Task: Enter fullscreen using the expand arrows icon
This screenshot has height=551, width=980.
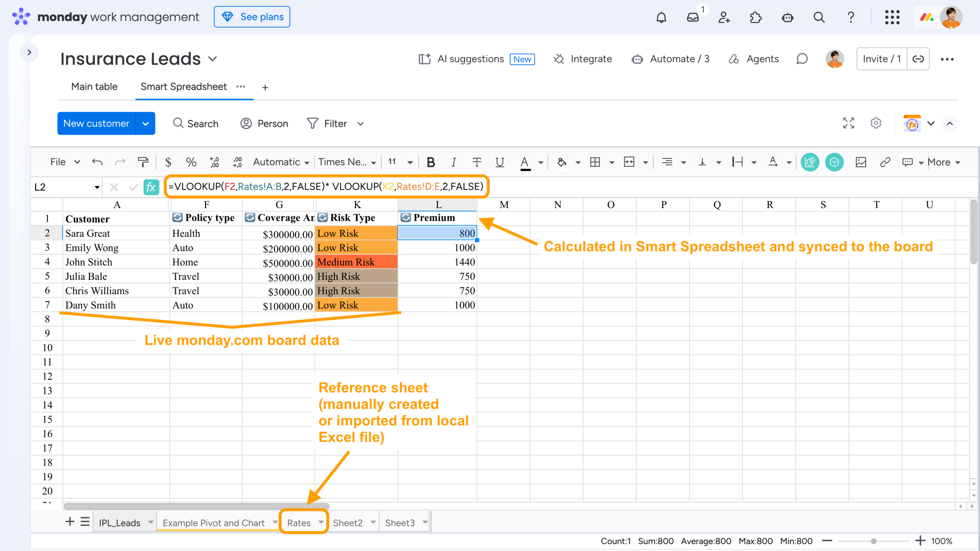Action: [849, 123]
